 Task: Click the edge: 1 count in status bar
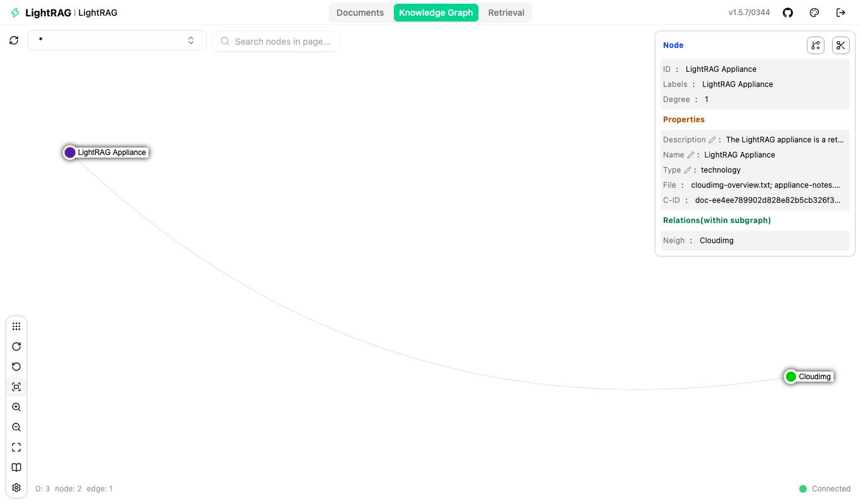[100, 489]
